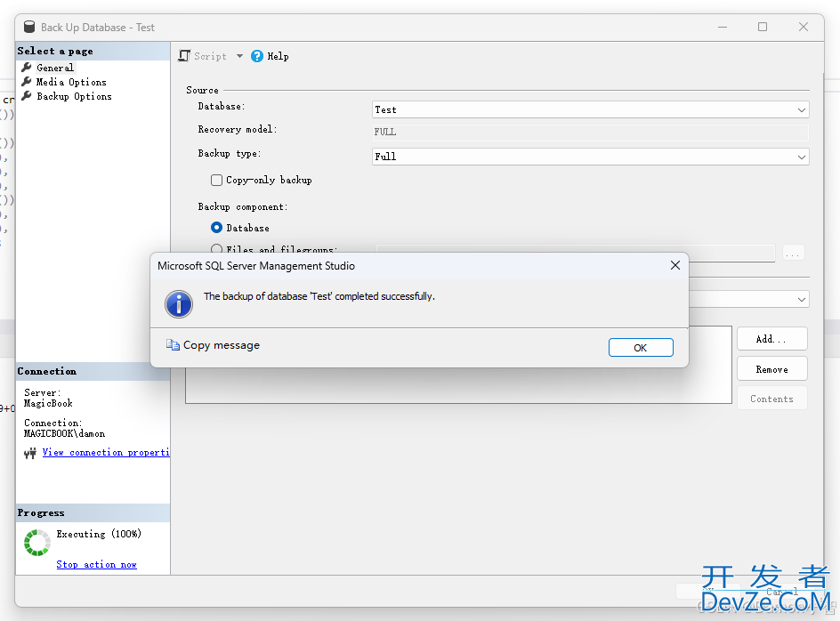Click the Add... destination button
840x621 pixels.
pos(772,339)
